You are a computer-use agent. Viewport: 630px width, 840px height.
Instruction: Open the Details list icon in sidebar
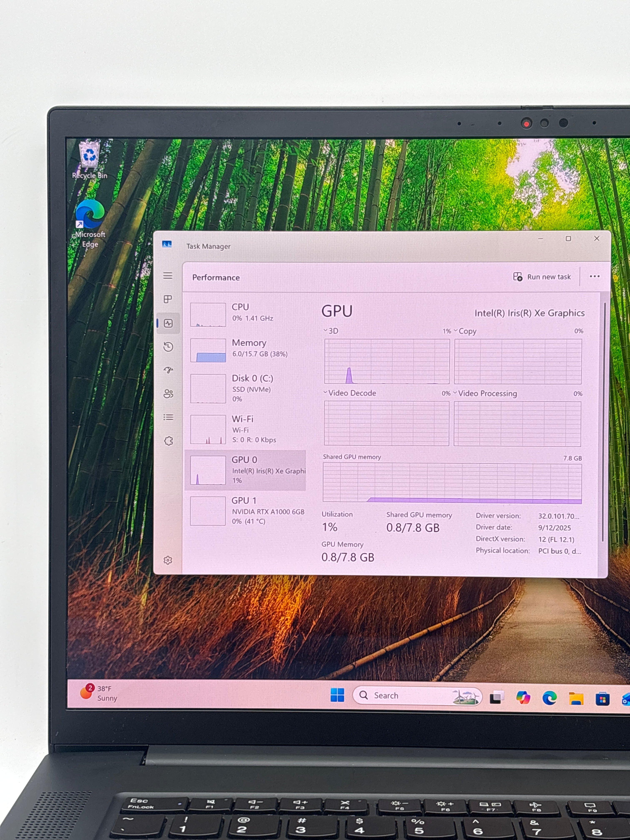pyautogui.click(x=168, y=417)
